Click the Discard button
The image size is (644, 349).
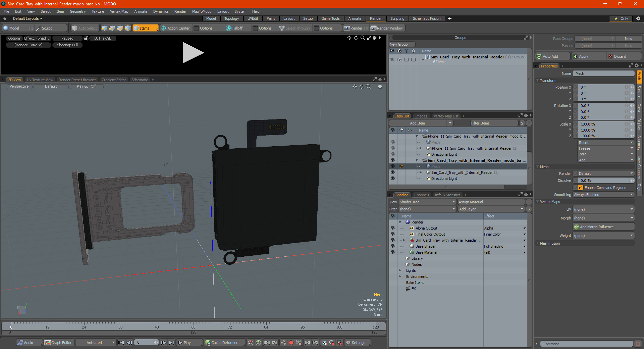[x=625, y=56]
